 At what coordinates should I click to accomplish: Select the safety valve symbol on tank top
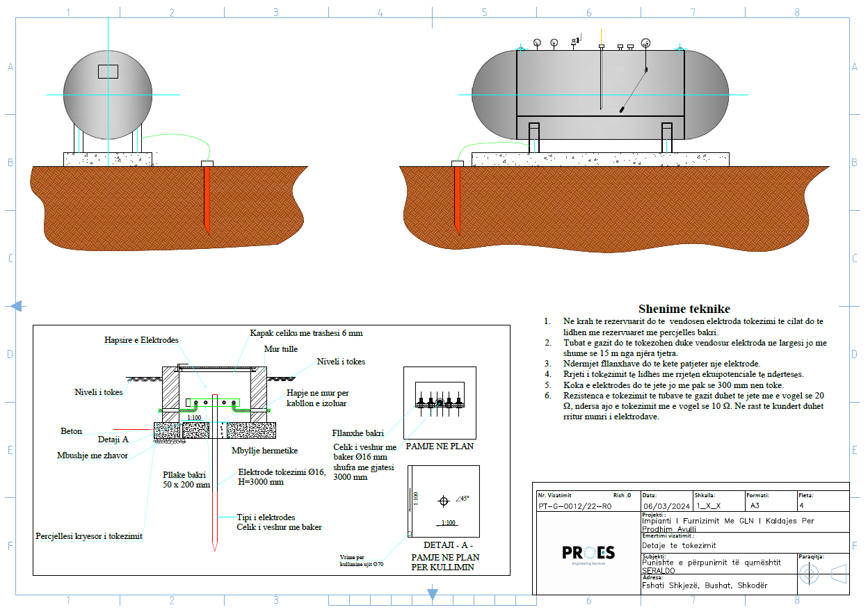576,41
